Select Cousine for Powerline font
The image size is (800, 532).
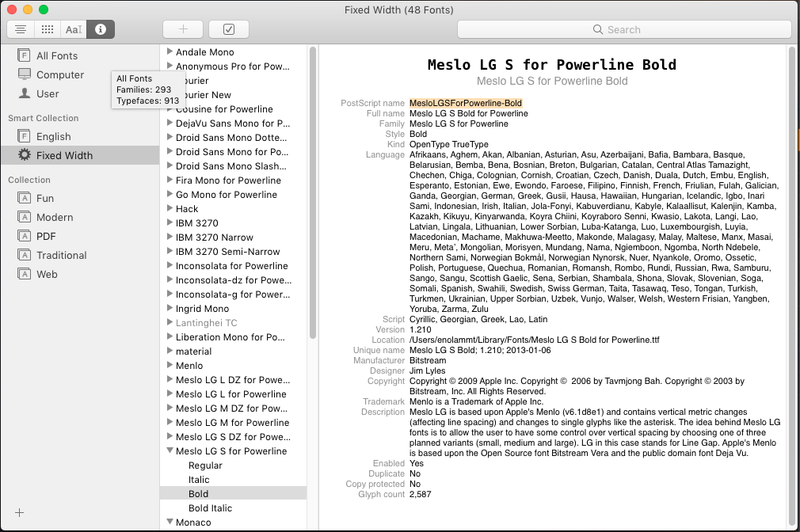224,109
